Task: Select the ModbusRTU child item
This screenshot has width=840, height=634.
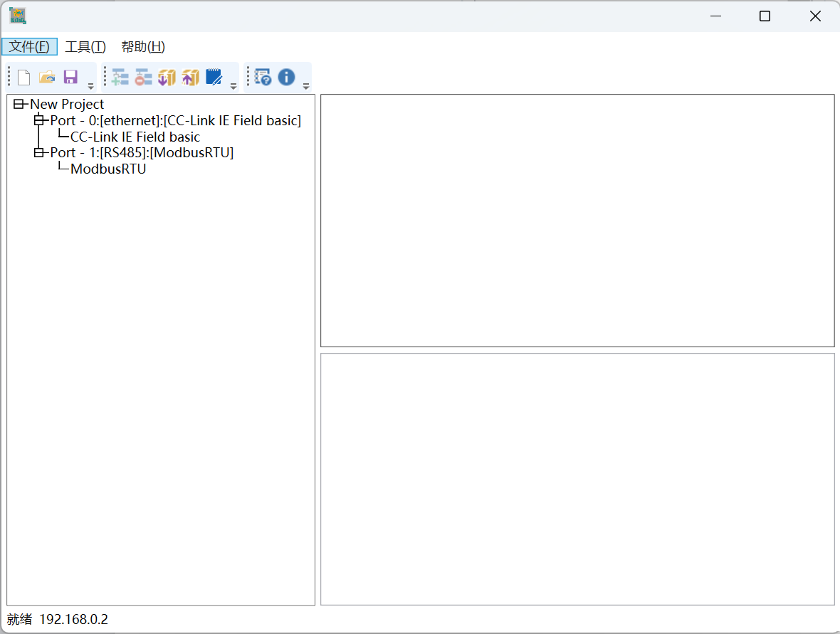Action: tap(108, 169)
